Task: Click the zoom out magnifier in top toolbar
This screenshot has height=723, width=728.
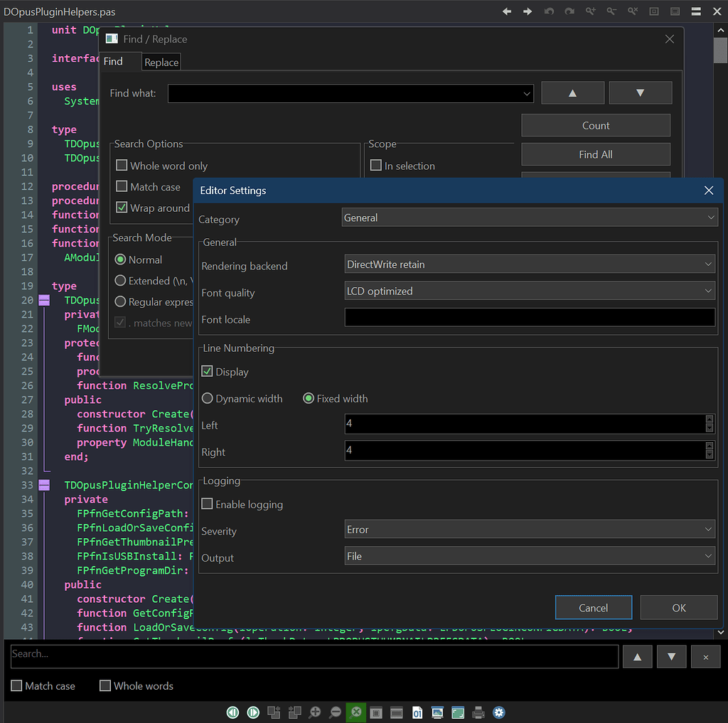Action: 611,11
